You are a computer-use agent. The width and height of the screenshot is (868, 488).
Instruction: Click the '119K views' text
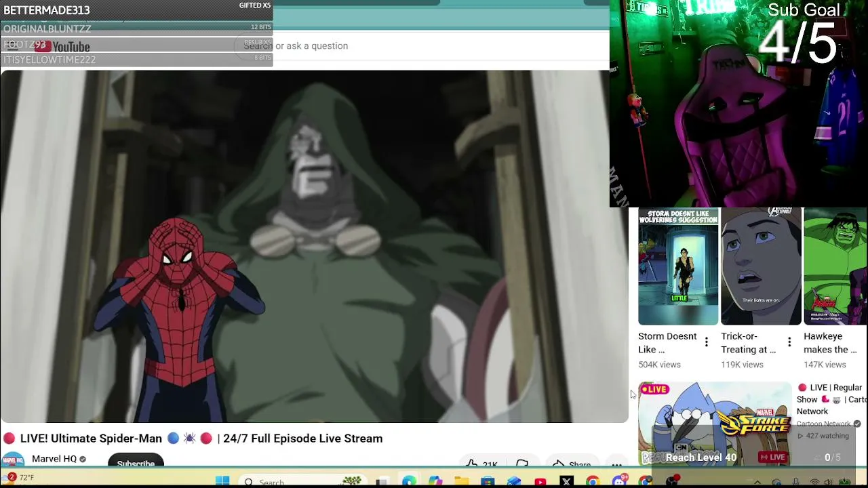point(742,365)
